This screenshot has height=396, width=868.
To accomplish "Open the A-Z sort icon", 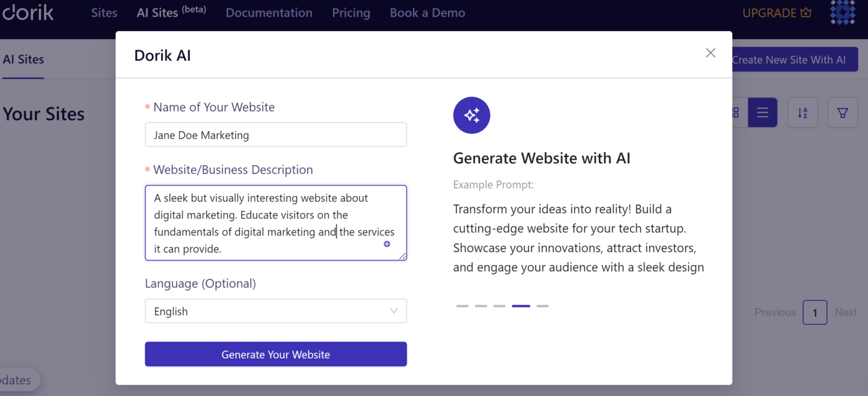I will [803, 113].
